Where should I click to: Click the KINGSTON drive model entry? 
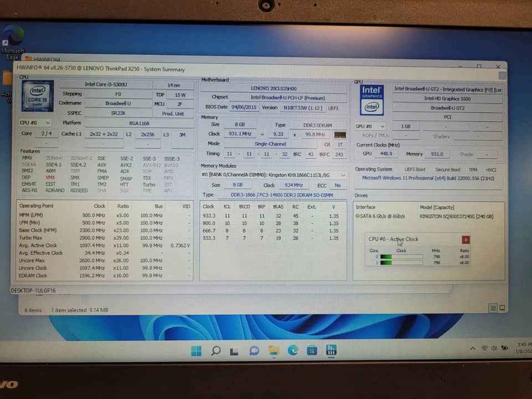click(456, 217)
